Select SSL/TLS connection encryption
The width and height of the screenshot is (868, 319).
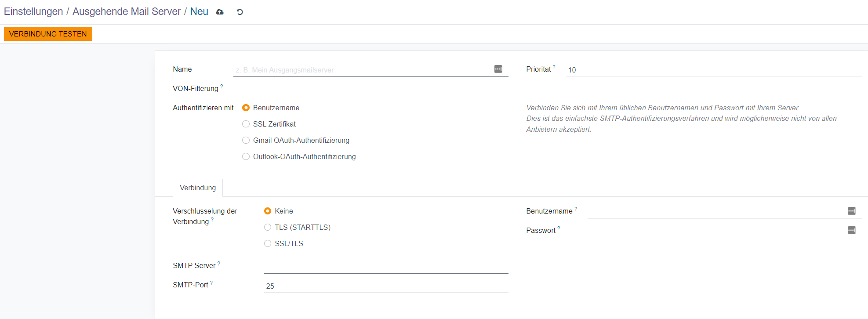[268, 243]
